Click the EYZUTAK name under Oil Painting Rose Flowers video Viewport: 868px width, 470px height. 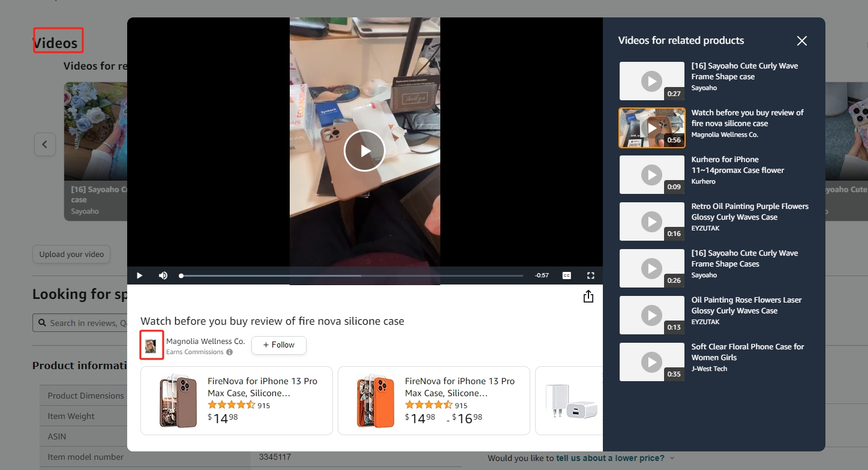705,322
